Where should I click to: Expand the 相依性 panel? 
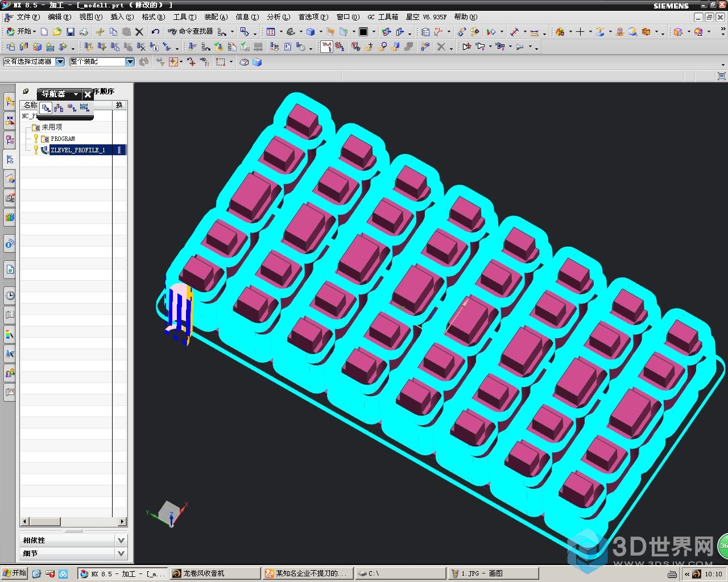pyautogui.click(x=73, y=540)
